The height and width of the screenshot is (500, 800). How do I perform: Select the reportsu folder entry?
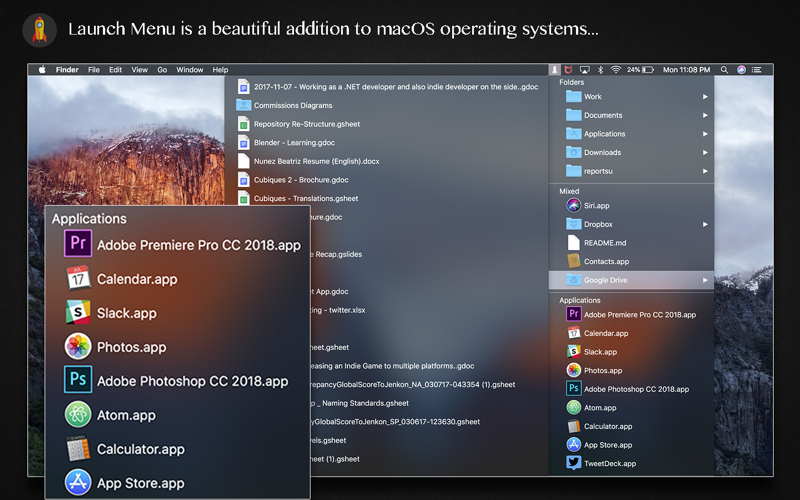631,171
